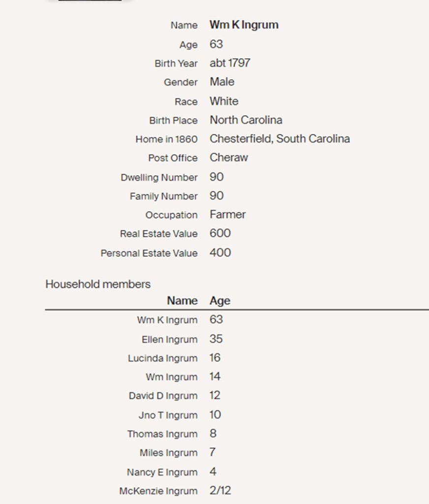Viewport: 429px width, 504px height.
Task: Click the bold Wm K Ingrum name heading
Action: point(244,25)
